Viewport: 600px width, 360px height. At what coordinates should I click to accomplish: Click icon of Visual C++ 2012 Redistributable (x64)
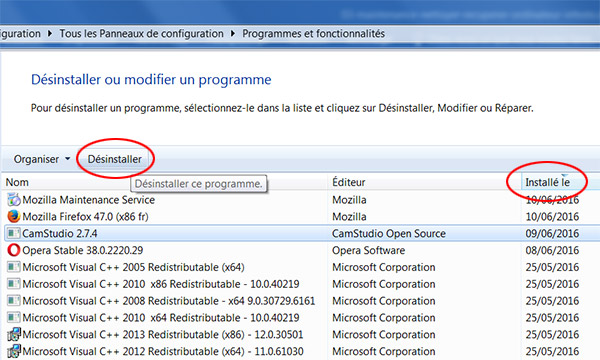click(14, 351)
